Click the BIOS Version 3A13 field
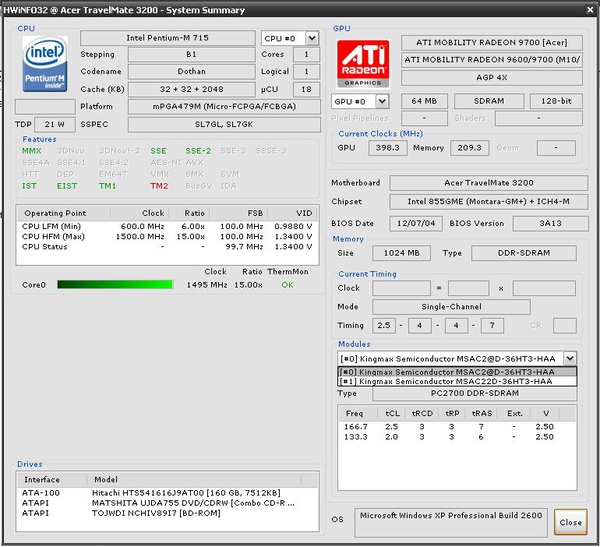The height and width of the screenshot is (547, 600). point(550,224)
